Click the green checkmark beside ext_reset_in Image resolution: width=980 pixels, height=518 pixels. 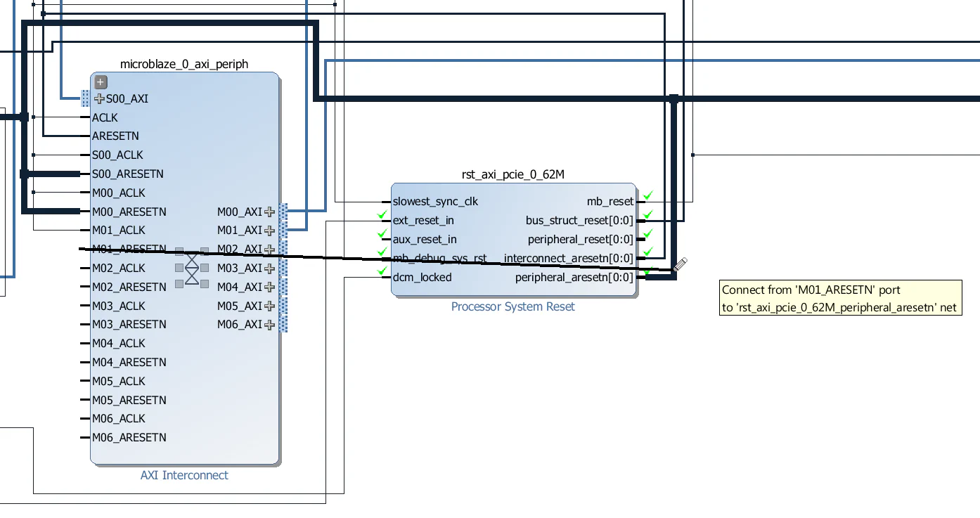tap(382, 215)
